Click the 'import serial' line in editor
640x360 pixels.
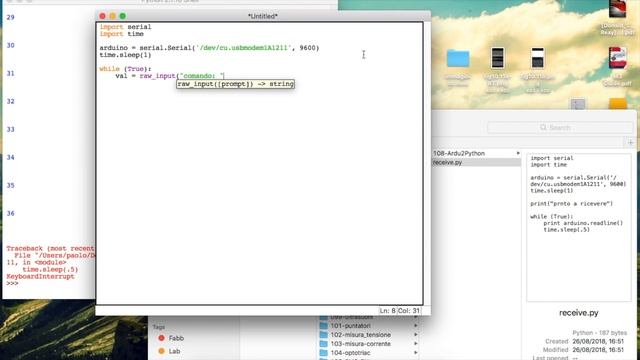pyautogui.click(x=125, y=27)
